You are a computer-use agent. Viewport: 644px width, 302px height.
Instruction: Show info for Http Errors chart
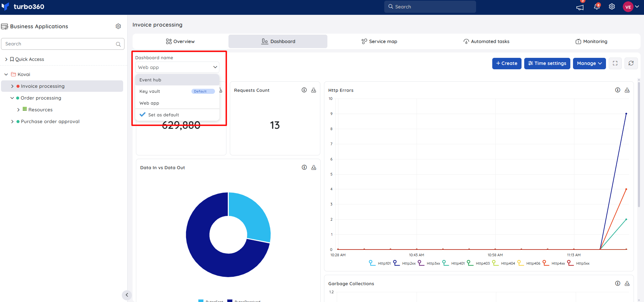pos(618,90)
